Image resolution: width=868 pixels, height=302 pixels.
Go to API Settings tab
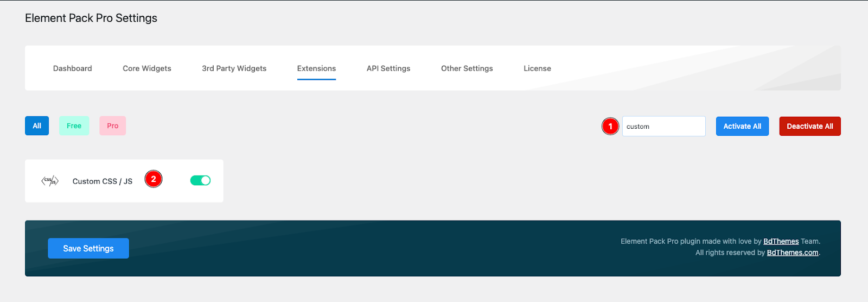click(388, 68)
